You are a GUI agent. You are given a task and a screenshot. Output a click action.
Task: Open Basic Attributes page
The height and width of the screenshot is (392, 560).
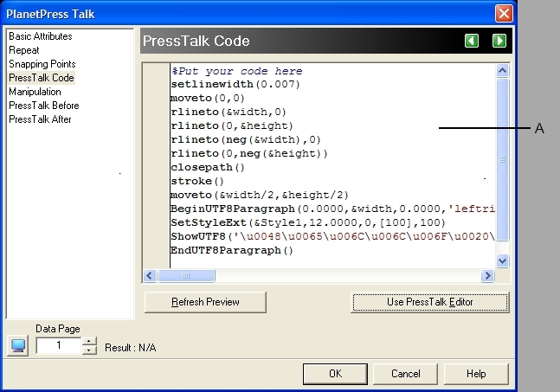(41, 36)
